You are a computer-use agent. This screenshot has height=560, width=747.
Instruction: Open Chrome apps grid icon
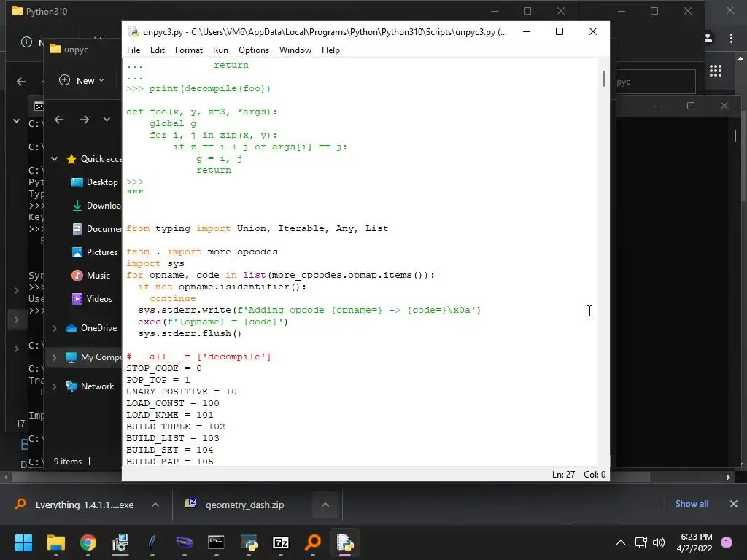[716, 71]
